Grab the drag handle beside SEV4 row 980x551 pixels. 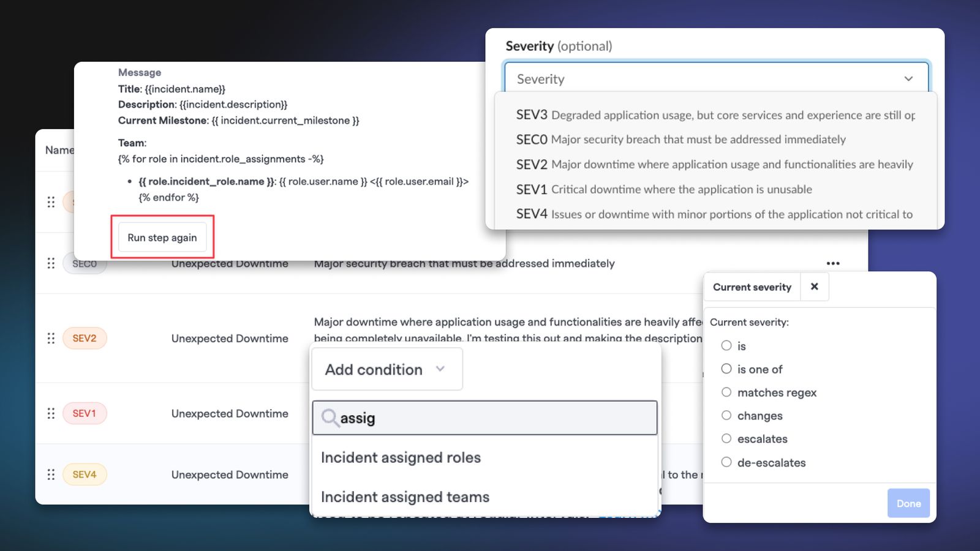(x=51, y=474)
